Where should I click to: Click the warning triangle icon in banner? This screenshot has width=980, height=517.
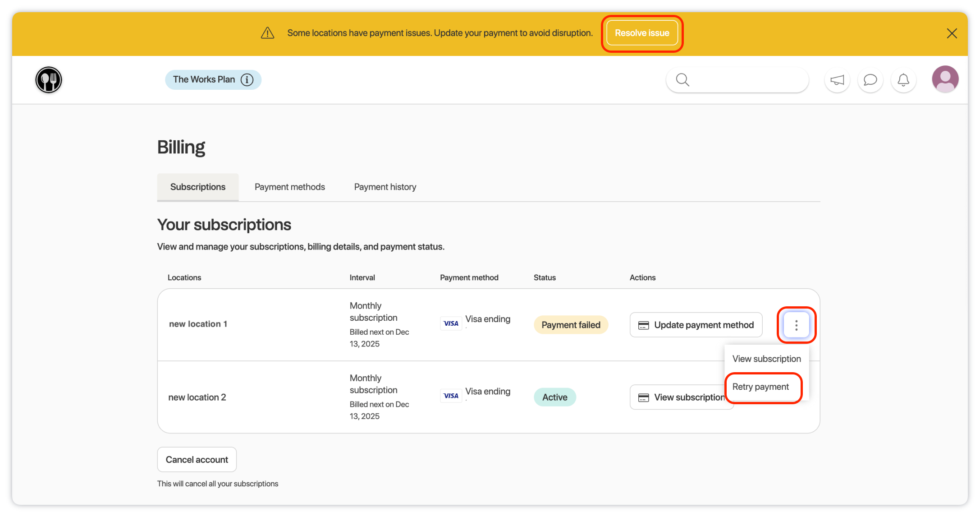tap(267, 33)
